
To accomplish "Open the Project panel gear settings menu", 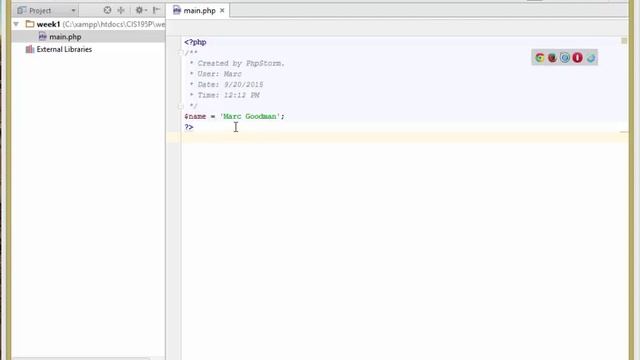I will click(x=141, y=10).
